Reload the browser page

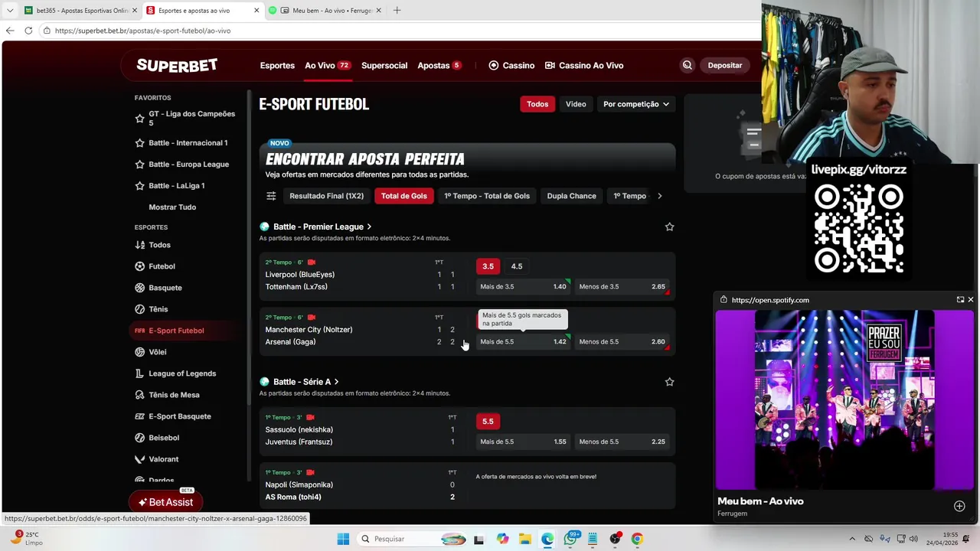[28, 31]
